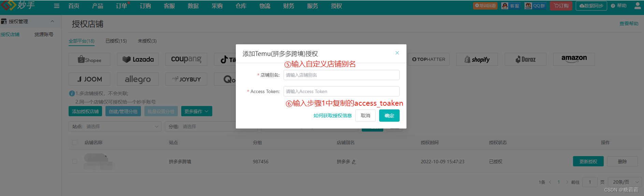Open the 数据 menu

[193, 6]
